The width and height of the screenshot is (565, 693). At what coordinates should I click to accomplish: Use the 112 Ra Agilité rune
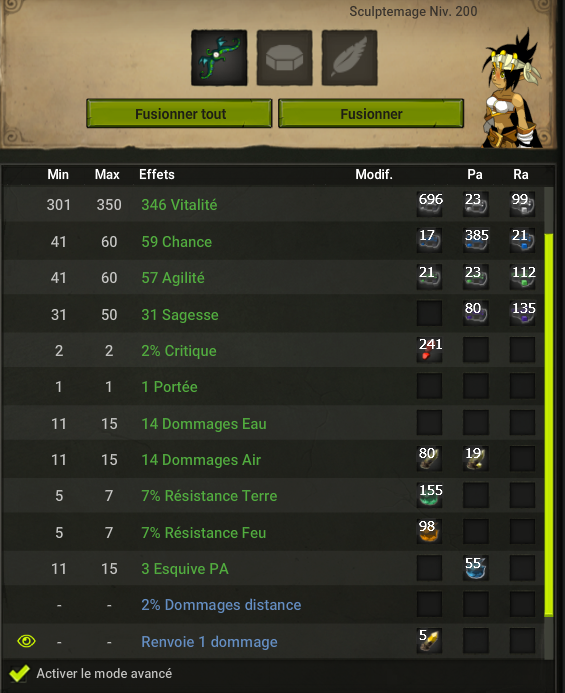tap(523, 276)
